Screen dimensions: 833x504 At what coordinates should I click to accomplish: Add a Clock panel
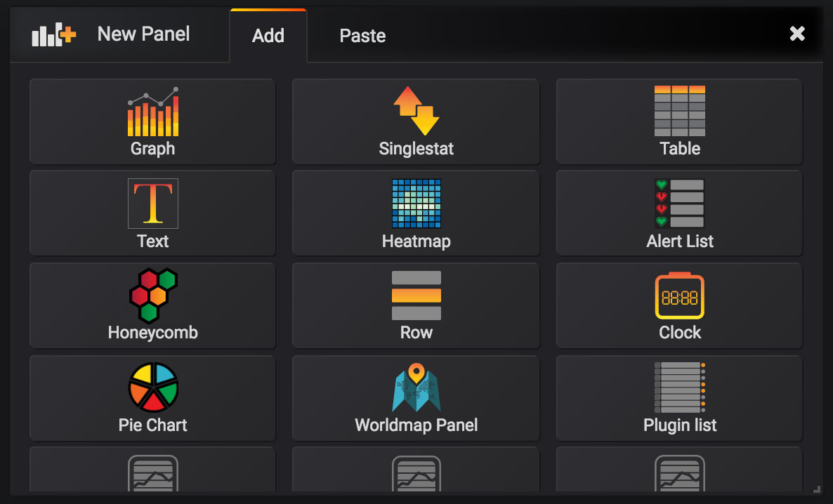[x=678, y=305]
